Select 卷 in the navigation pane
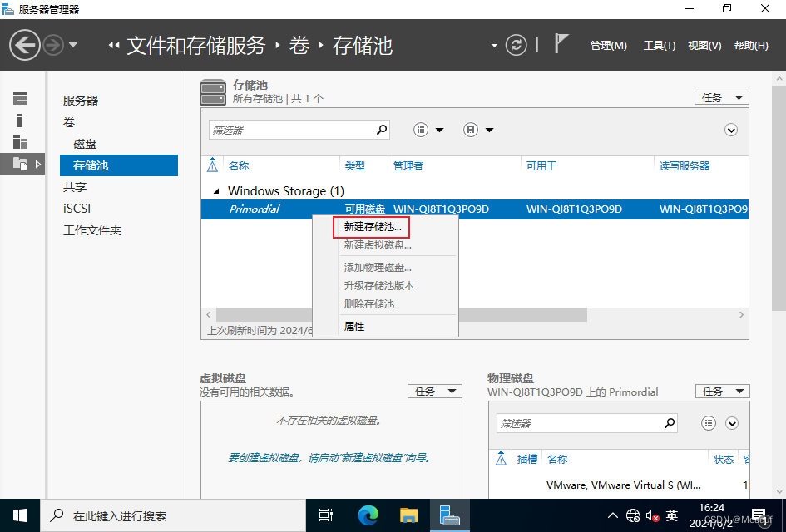Viewport: 786px width, 532px height. (x=69, y=122)
